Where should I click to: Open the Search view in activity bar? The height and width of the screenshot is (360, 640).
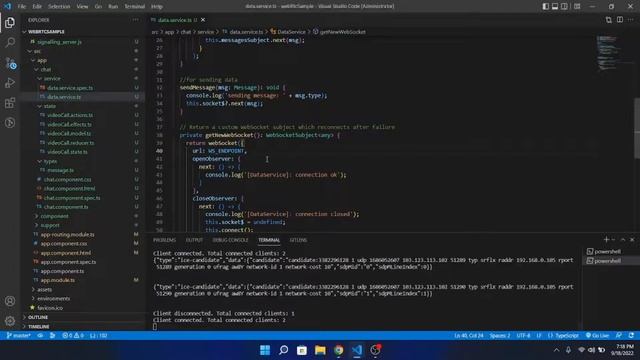point(10,42)
